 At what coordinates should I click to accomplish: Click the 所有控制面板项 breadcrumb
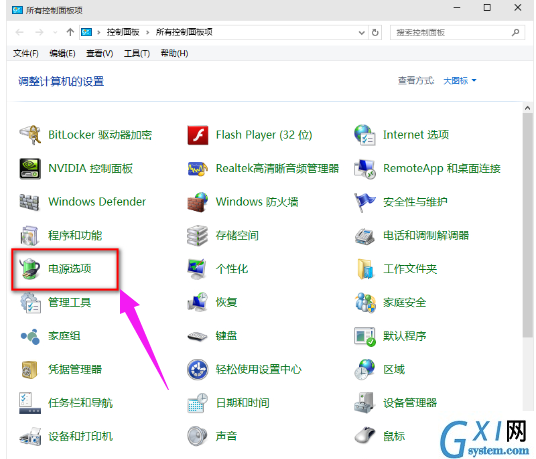[184, 32]
